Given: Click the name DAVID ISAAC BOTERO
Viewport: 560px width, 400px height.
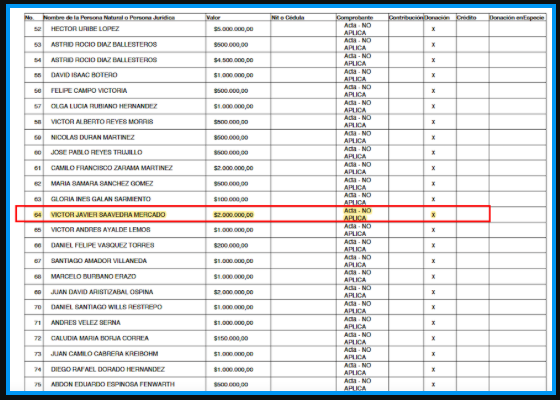Looking at the screenshot, I should tap(84, 75).
